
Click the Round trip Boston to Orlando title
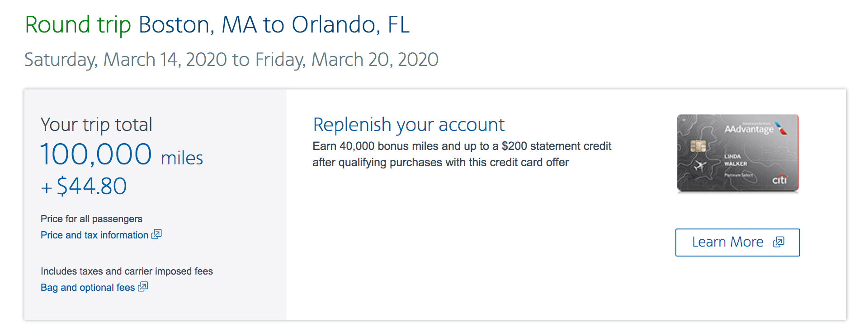217,24
